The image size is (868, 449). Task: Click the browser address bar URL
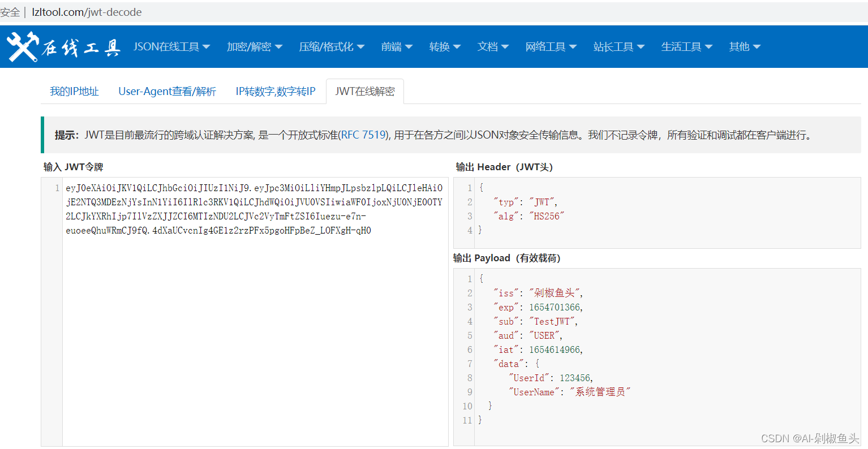coord(87,12)
